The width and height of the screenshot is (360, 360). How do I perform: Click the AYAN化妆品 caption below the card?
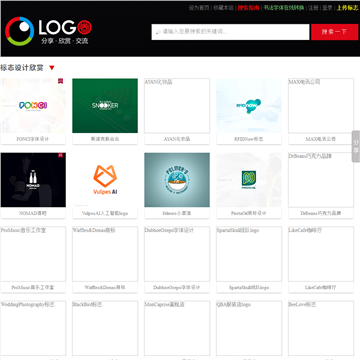point(177,139)
